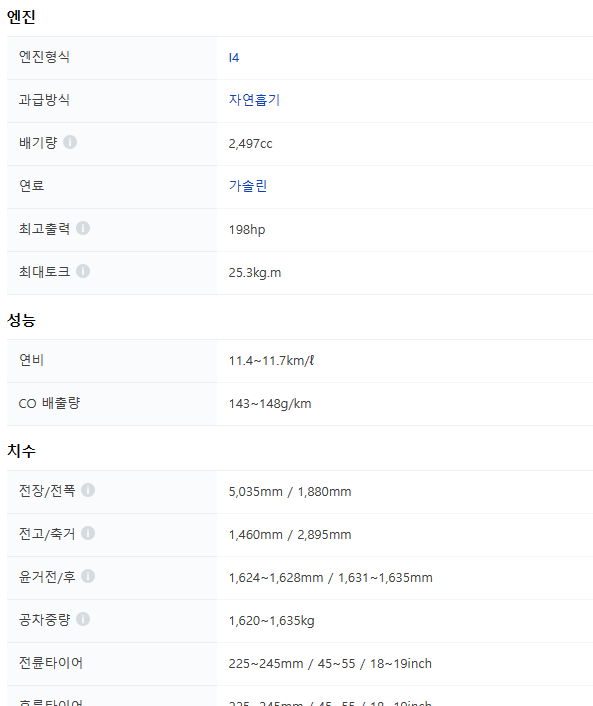Click the 연료 row label

[32, 186]
